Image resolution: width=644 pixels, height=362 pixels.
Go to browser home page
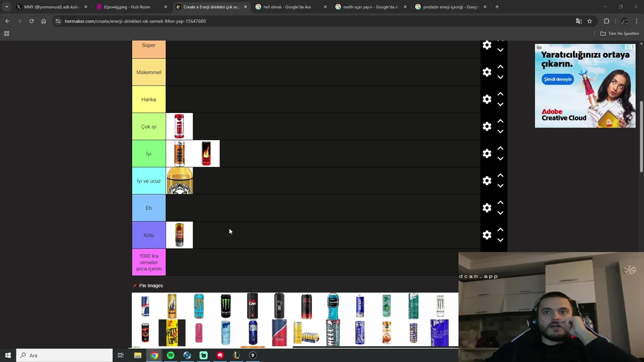click(x=43, y=21)
